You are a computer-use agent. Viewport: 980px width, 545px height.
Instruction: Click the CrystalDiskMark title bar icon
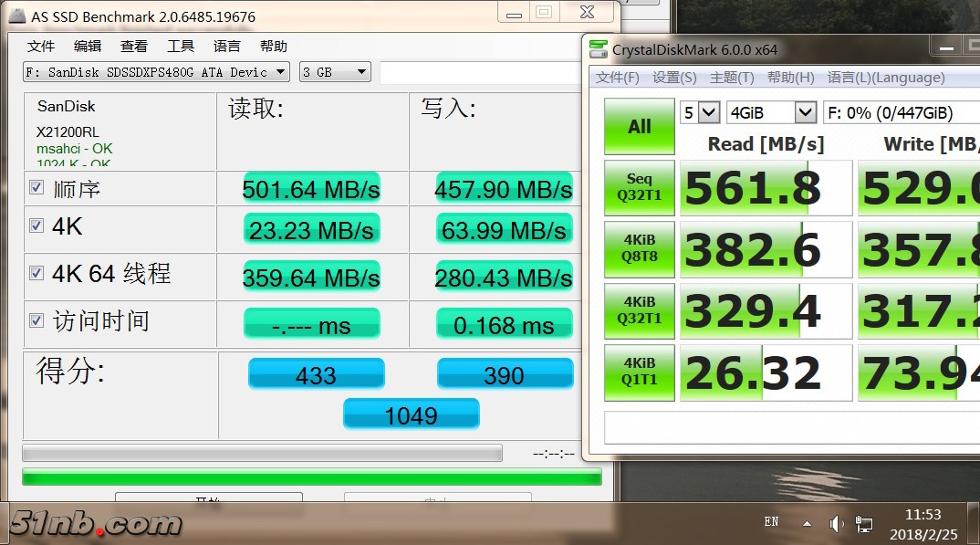(598, 49)
